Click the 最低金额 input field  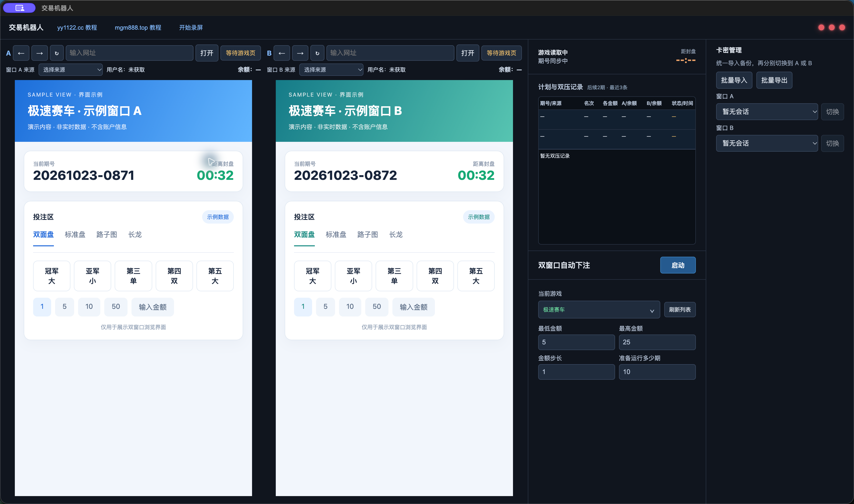point(576,342)
